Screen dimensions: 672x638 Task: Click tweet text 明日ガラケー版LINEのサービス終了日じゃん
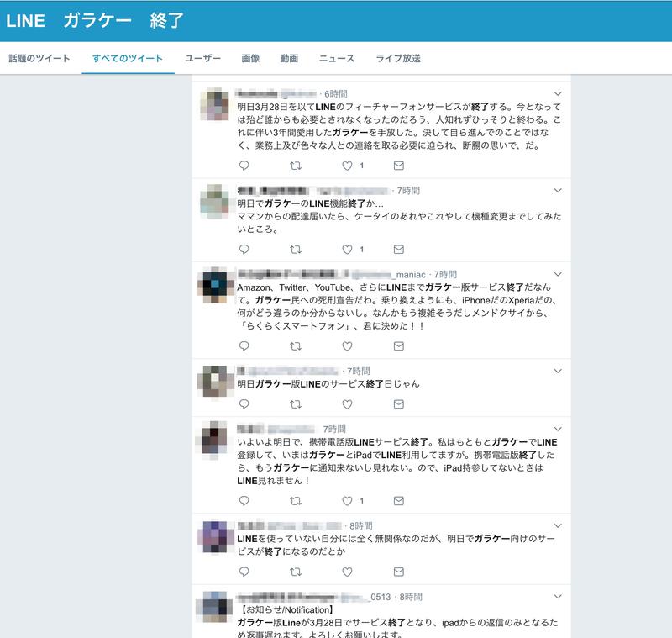[328, 384]
